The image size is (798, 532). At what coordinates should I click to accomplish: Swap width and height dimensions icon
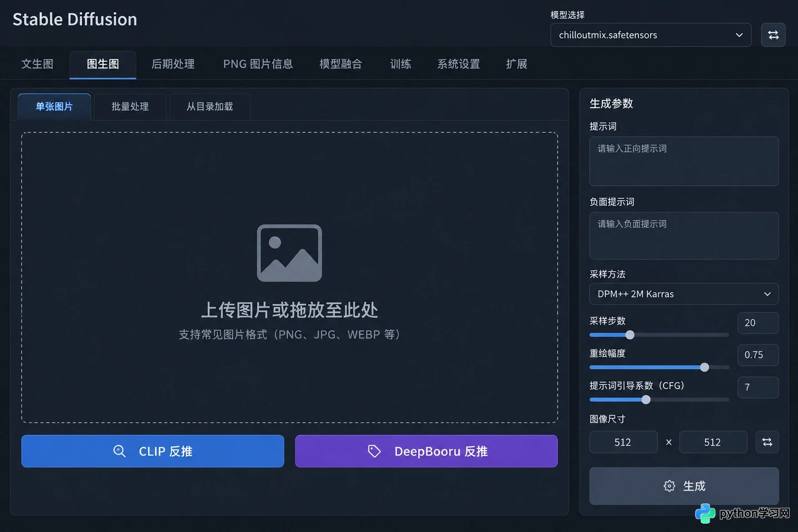(767, 442)
